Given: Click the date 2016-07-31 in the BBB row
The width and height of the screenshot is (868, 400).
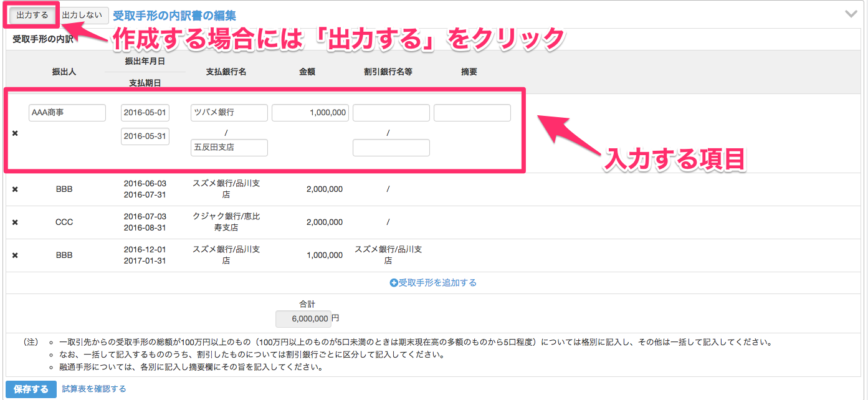Looking at the screenshot, I should [145, 195].
